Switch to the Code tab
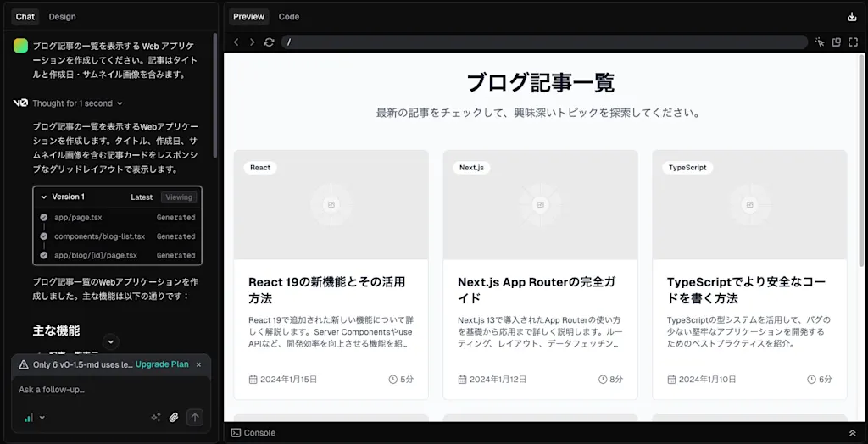 289,17
